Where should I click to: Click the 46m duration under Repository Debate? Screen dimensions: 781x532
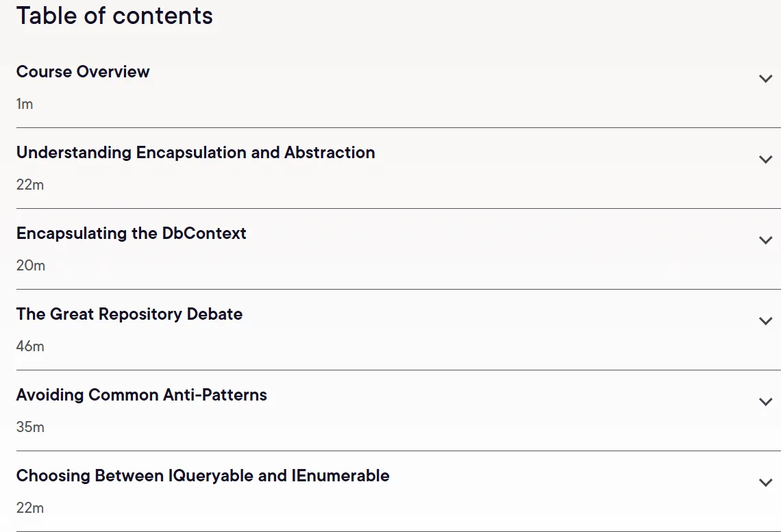point(30,346)
